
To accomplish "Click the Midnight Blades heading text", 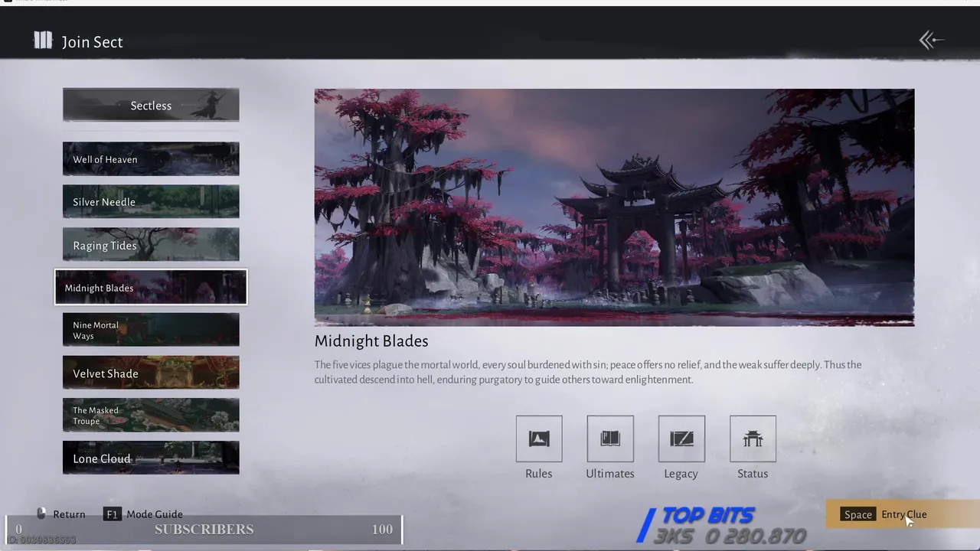I will [371, 341].
